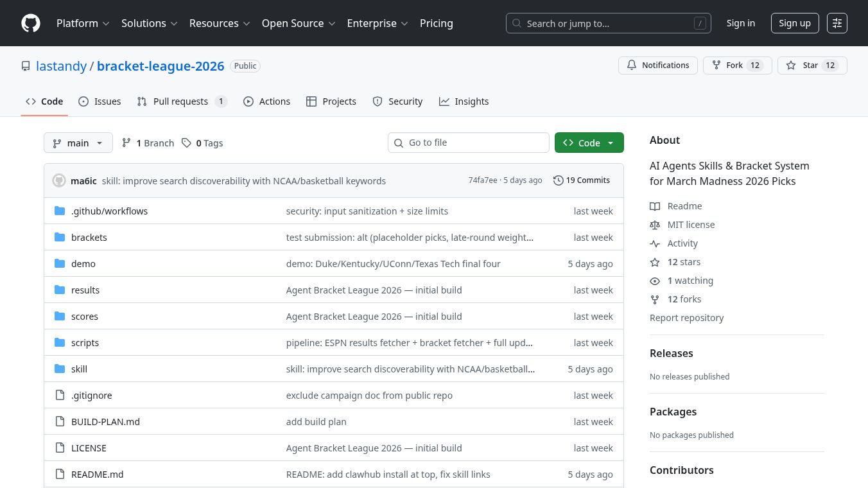
Task: Open the green Code dropdown button
Action: point(589,143)
